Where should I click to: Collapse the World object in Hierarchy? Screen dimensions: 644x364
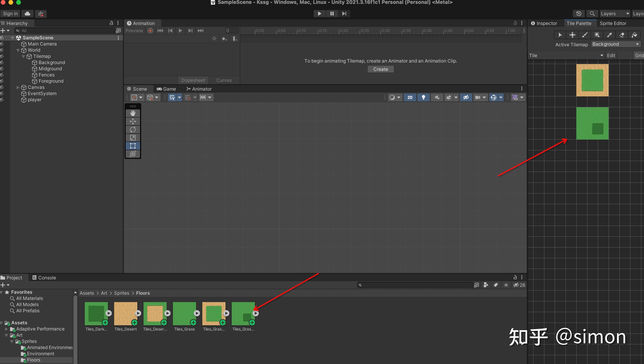tap(18, 50)
